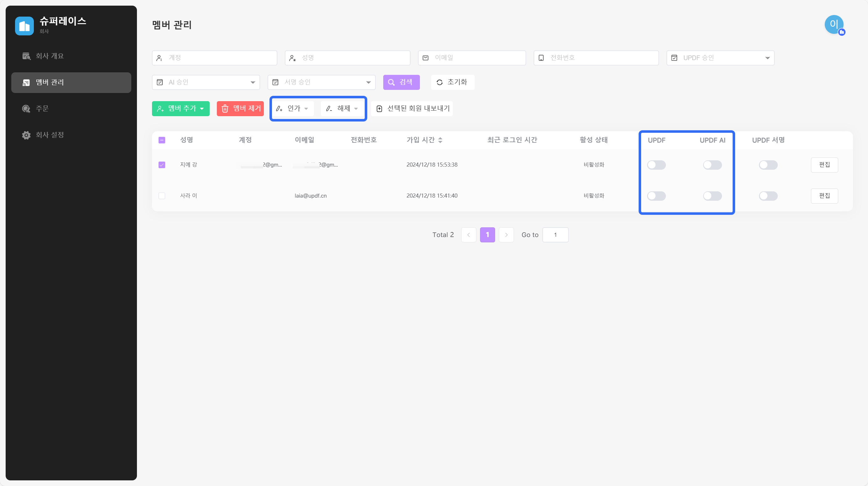Uncheck the 지예 강 row checkbox
Image resolution: width=868 pixels, height=486 pixels.
[162, 165]
